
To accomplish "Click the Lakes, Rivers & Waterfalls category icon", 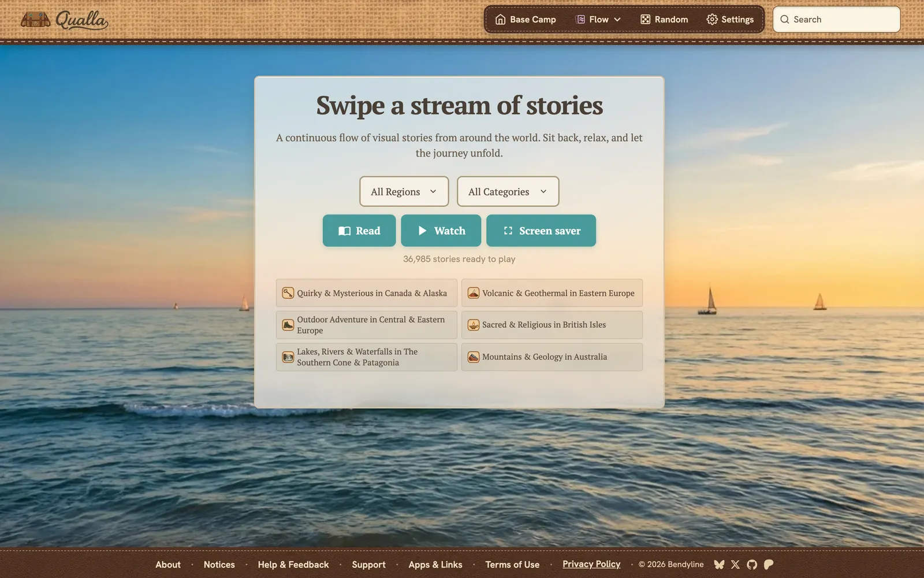I will pos(288,357).
